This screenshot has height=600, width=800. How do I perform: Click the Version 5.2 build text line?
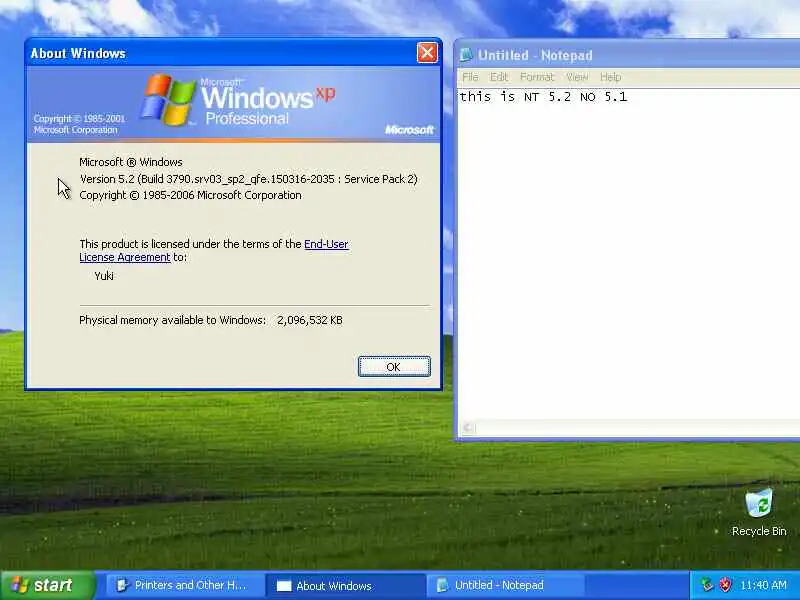248,179
